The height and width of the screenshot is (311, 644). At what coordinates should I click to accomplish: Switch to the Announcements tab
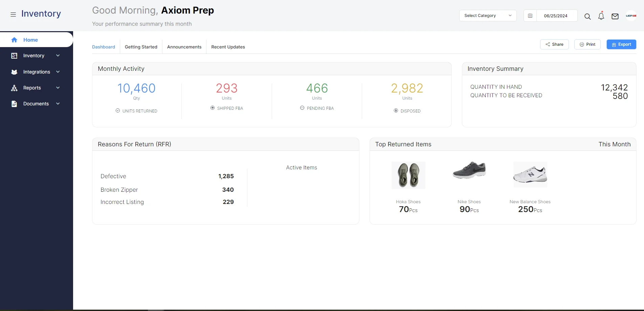(x=184, y=47)
